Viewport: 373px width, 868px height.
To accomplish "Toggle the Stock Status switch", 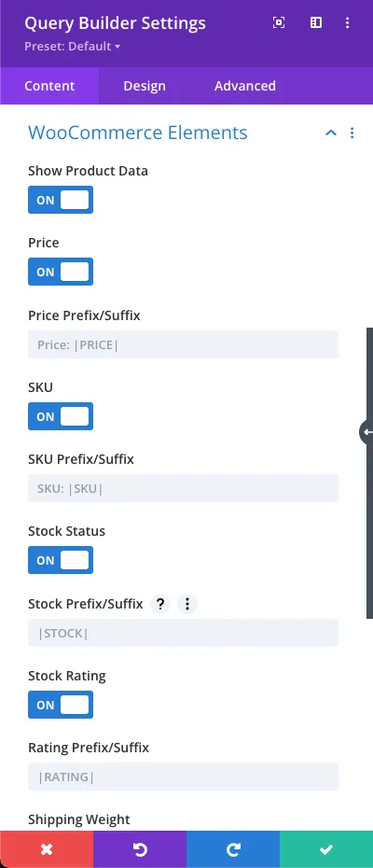I will coord(61,560).
